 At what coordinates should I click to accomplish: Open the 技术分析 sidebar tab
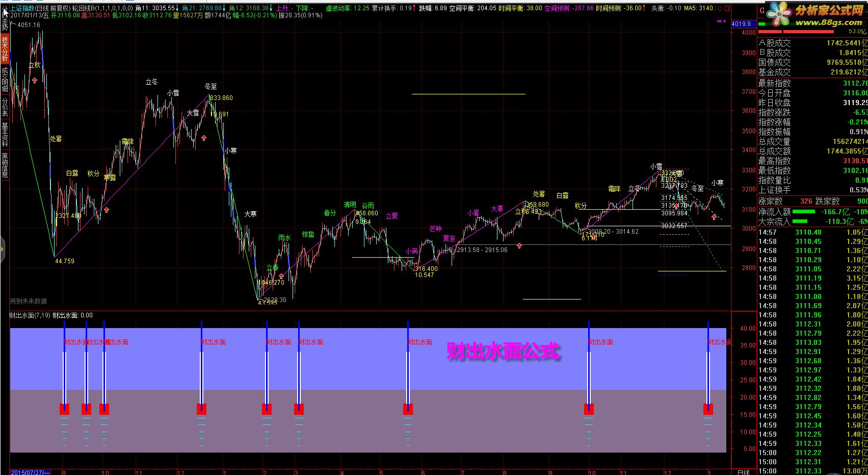point(5,49)
